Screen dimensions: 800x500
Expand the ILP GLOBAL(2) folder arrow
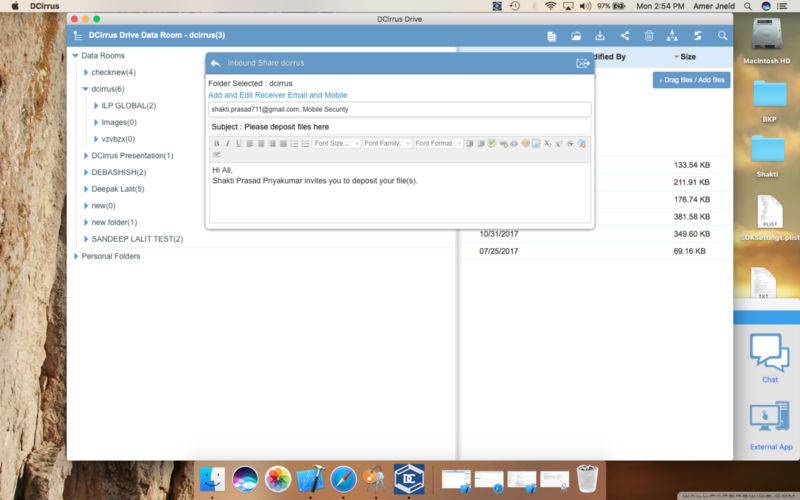pos(96,106)
